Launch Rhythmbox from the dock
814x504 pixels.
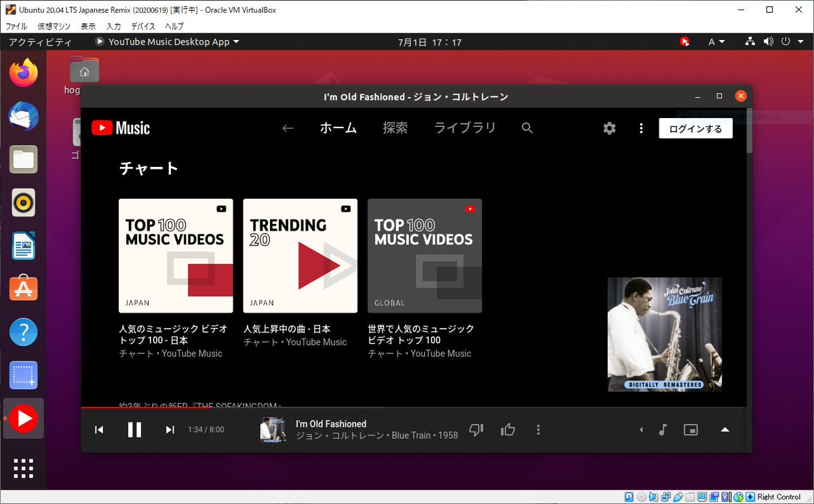tap(24, 202)
